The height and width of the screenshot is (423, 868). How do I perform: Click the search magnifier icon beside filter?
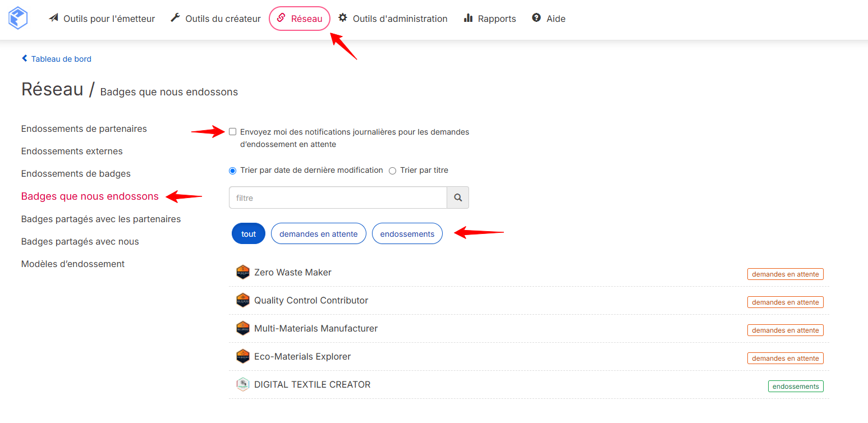click(x=458, y=197)
